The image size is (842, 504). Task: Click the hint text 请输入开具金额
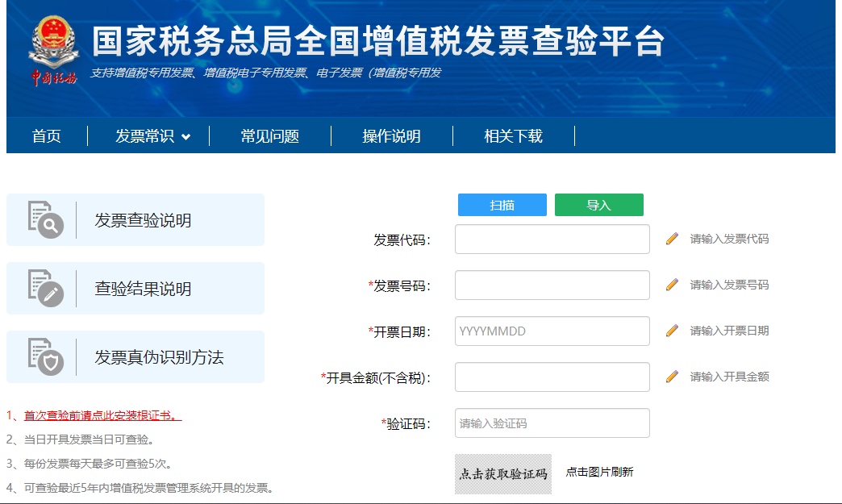coord(729,377)
